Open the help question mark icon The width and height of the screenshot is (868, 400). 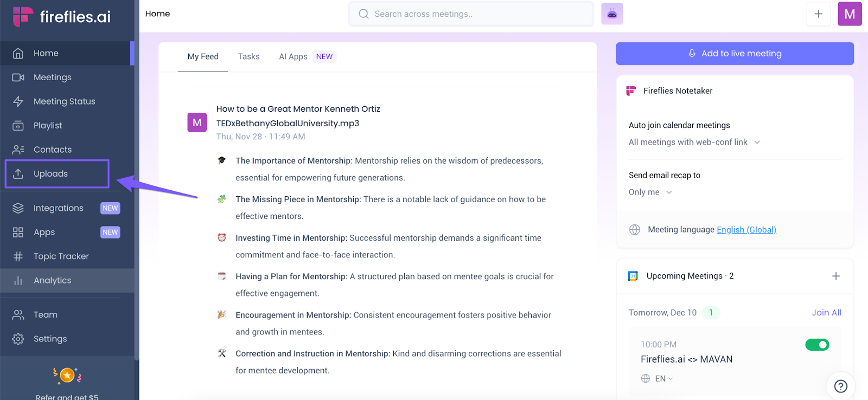(840, 386)
